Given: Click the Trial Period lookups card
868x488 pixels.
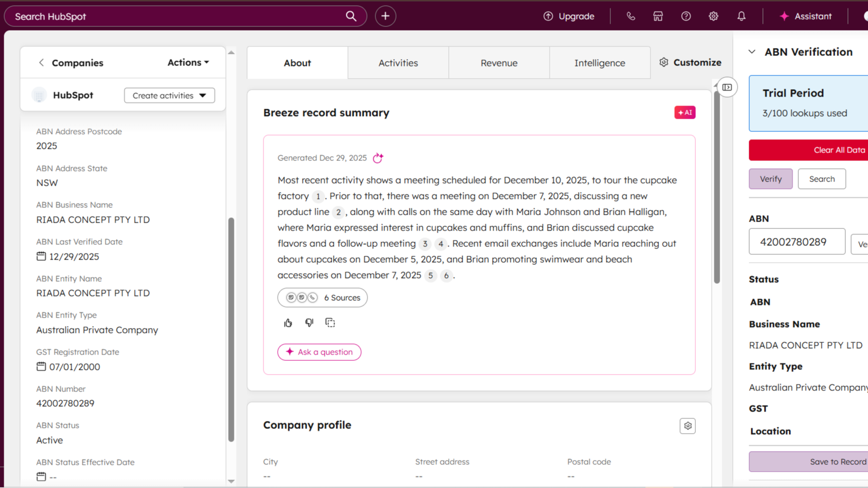Looking at the screenshot, I should pos(808,103).
